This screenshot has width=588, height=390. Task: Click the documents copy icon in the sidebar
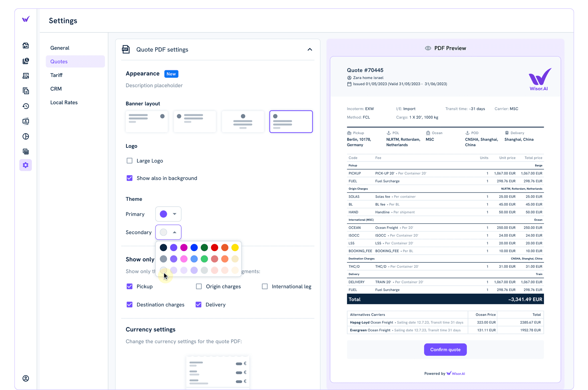click(26, 91)
